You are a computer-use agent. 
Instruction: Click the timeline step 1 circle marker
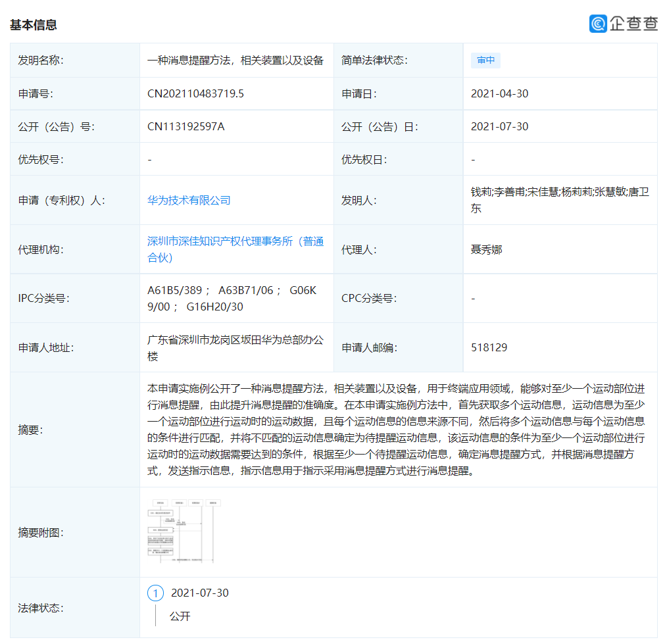[156, 593]
